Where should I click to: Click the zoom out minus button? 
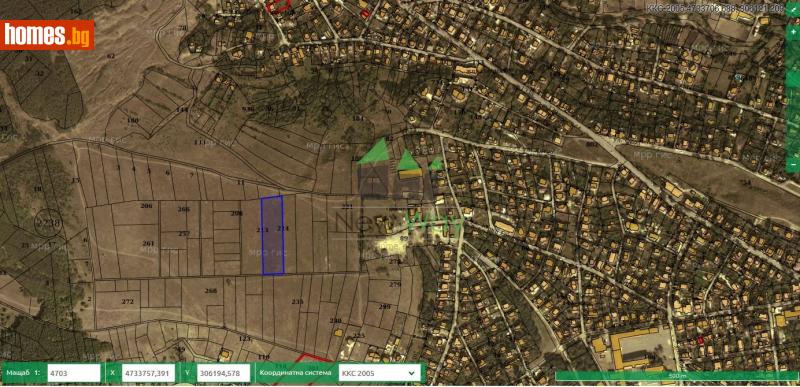tap(792, 165)
